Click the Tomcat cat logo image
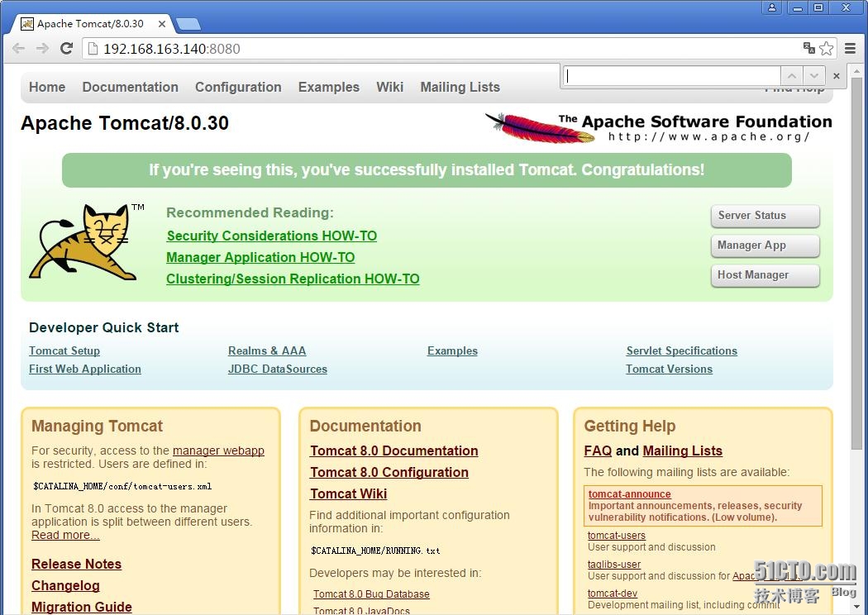 [87, 242]
